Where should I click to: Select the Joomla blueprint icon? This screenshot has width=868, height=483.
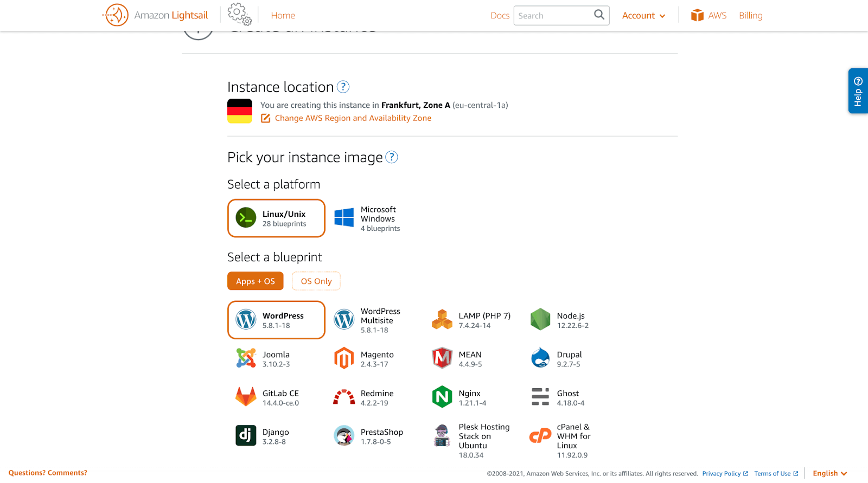pos(246,358)
